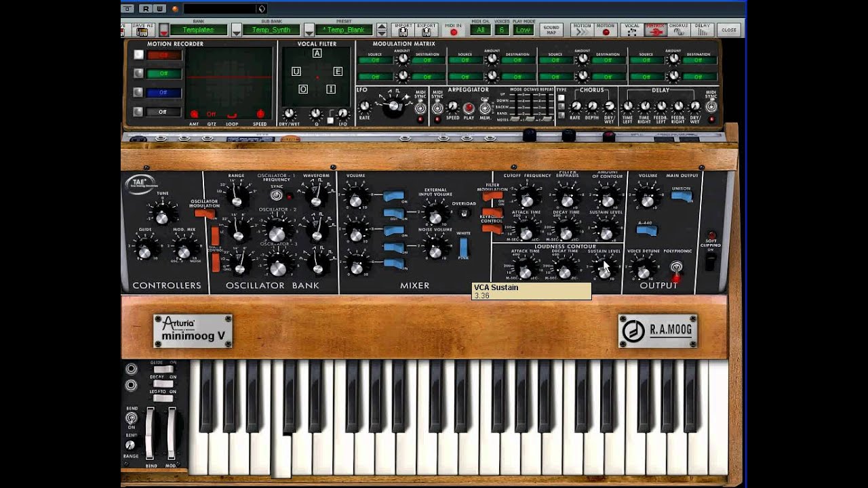Step presets with the up/down arrows
The width and height of the screenshot is (868, 488).
click(382, 30)
